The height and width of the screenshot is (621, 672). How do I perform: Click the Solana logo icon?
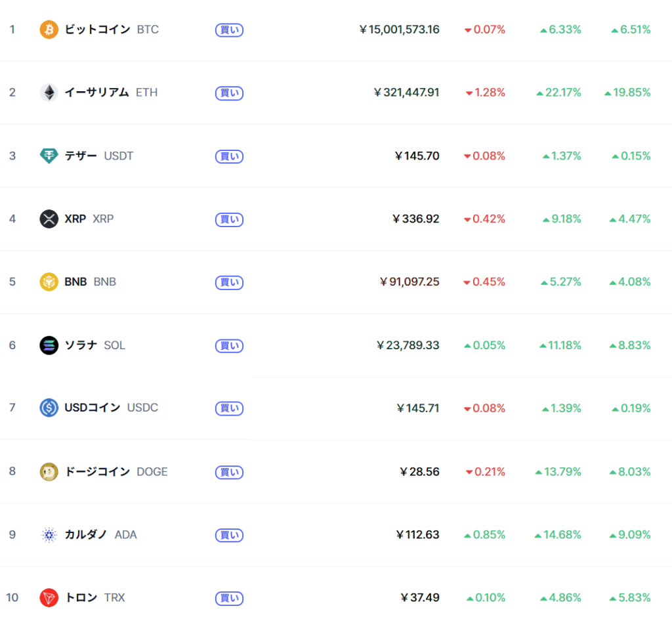[49, 345]
